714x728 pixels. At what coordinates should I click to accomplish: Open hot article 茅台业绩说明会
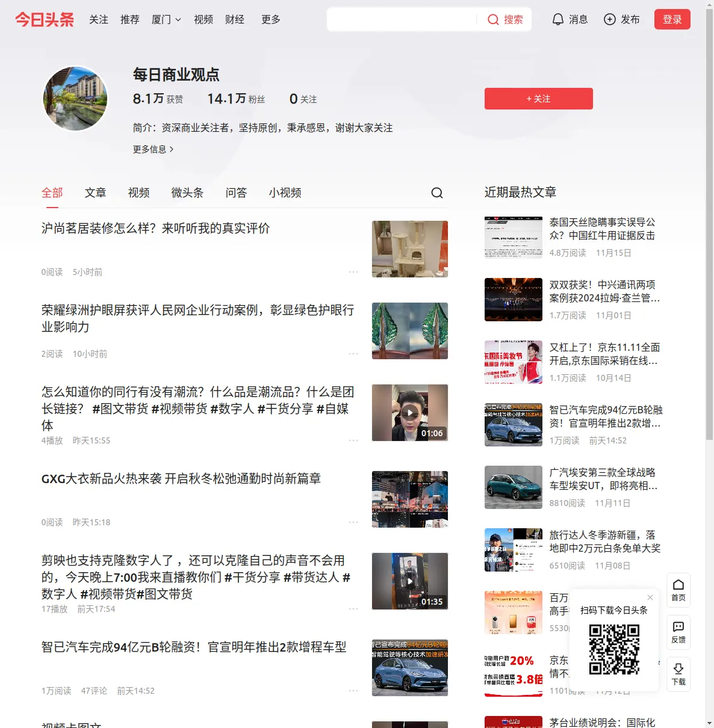602,722
